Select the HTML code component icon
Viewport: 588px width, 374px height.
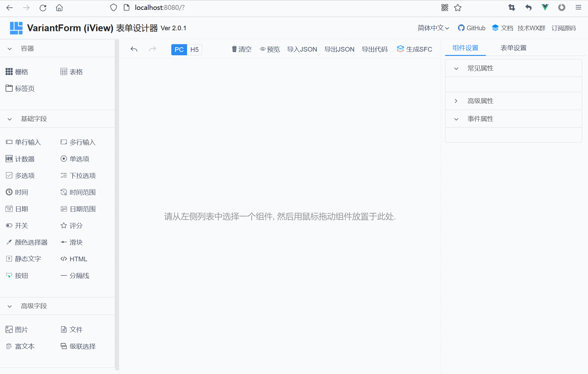pyautogui.click(x=64, y=259)
